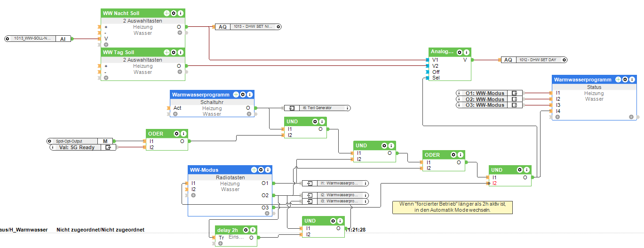Select the AQ 1012 - DHW SET DAY output
Image resolution: width=644 pixels, height=248 pixels.
(x=533, y=60)
